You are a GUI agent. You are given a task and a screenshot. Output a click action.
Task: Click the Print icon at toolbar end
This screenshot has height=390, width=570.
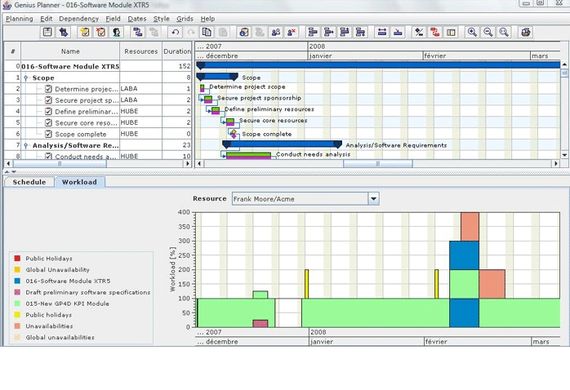526,32
